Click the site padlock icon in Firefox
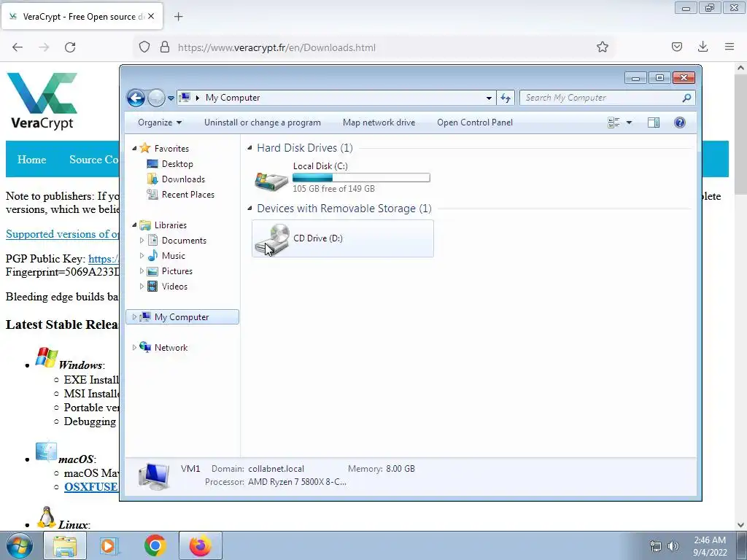Screen dimensions: 747x560 click(165, 47)
